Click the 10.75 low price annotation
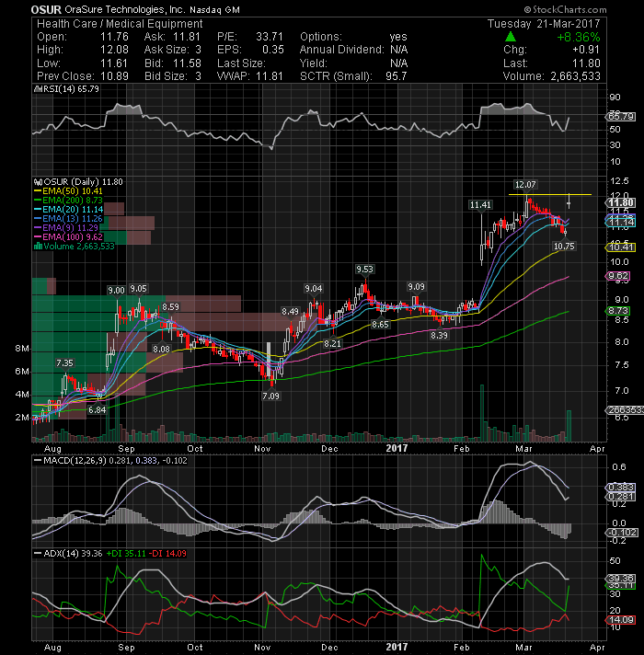 coord(564,247)
